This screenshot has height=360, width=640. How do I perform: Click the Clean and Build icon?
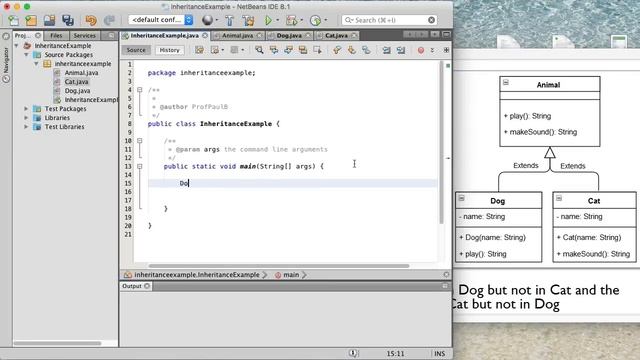click(248, 20)
